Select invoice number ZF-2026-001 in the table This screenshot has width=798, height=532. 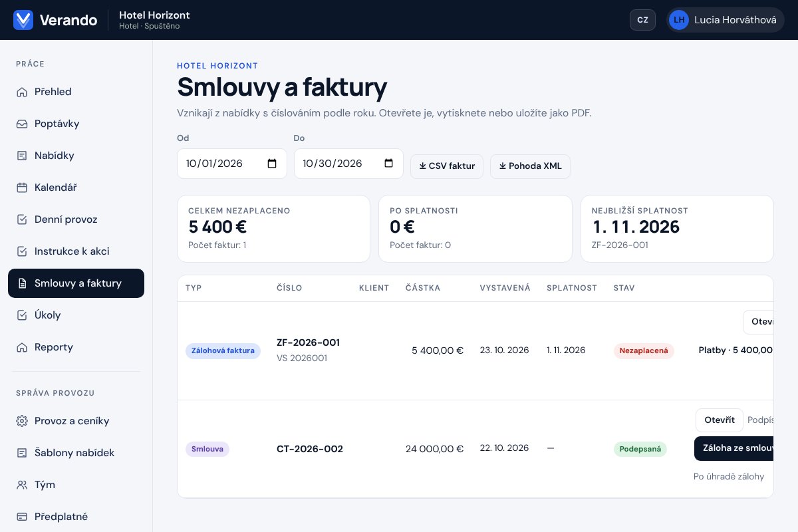tap(308, 342)
